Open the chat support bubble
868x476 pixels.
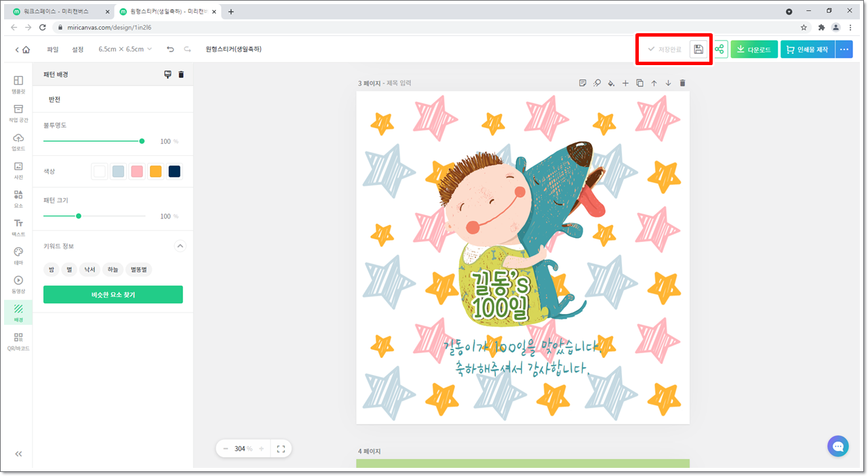[x=838, y=446]
